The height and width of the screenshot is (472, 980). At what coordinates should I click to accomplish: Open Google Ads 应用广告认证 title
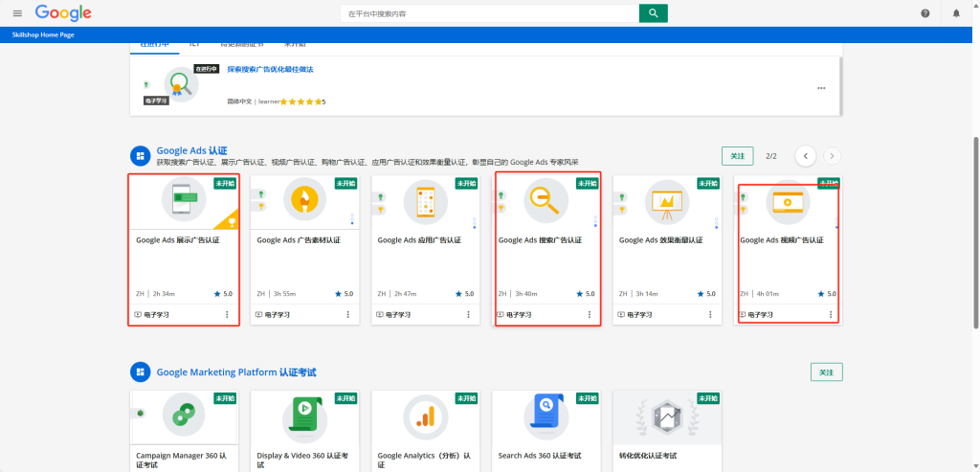point(419,240)
